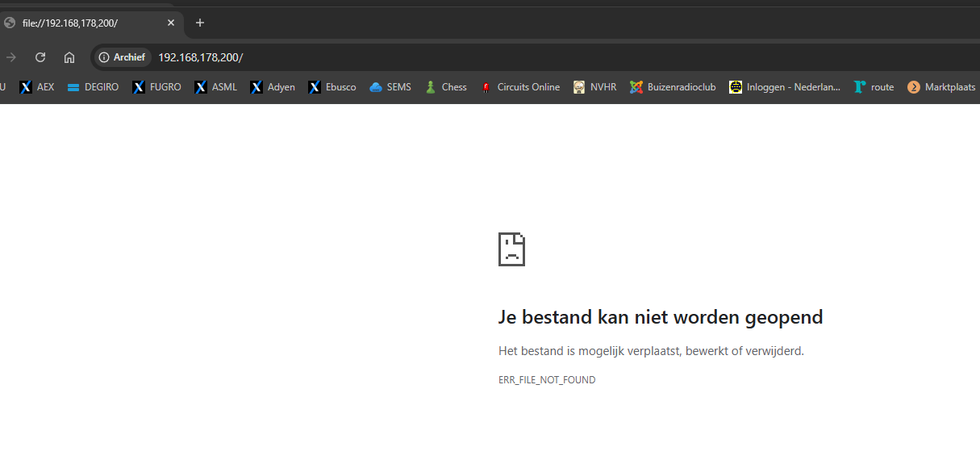This screenshot has width=980, height=460.
Task: Open the Adyen bookmark
Action: (x=273, y=87)
